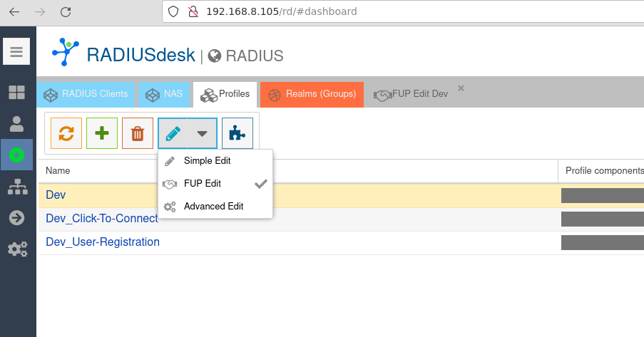Switch to the RADIUS Clients tab
This screenshot has width=644, height=337.
(86, 94)
